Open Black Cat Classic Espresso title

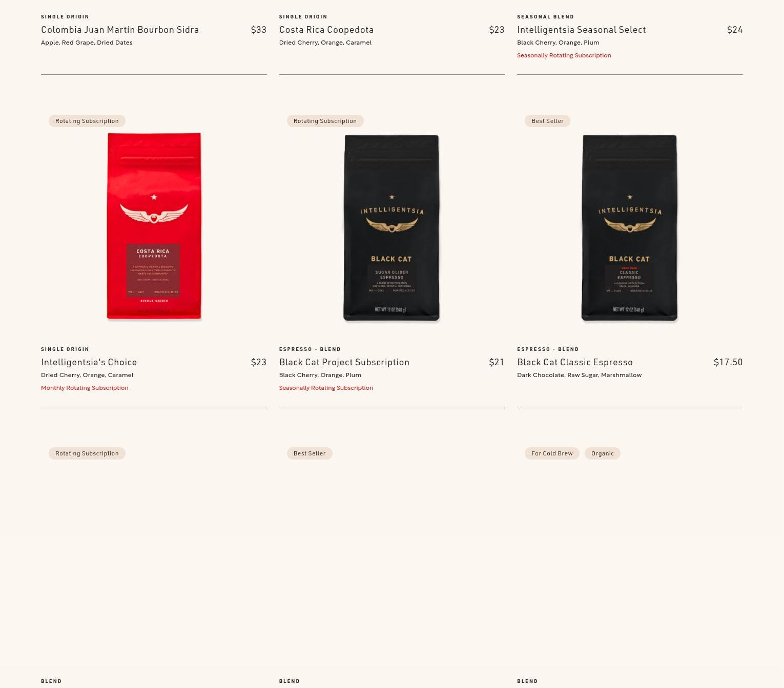pos(575,362)
